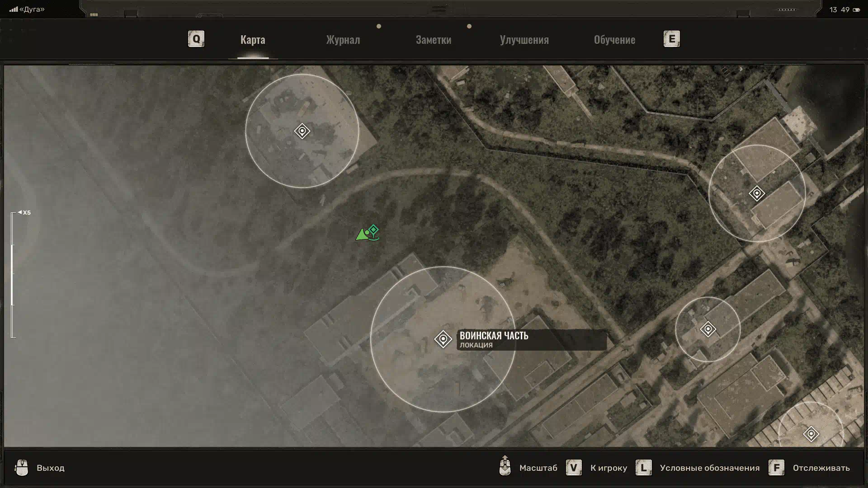Viewport: 868px width, 488px height.
Task: Go to the Обучение tab
Action: pyautogui.click(x=614, y=40)
